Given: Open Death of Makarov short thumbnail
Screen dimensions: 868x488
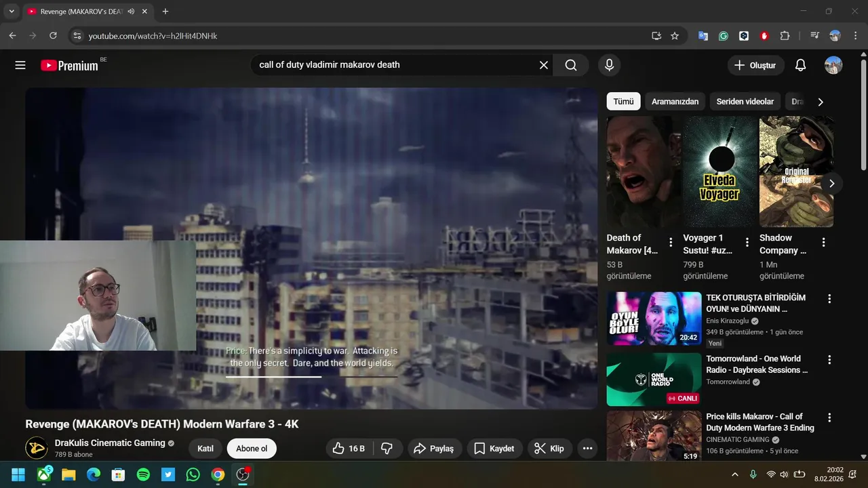Looking at the screenshot, I should (x=644, y=171).
